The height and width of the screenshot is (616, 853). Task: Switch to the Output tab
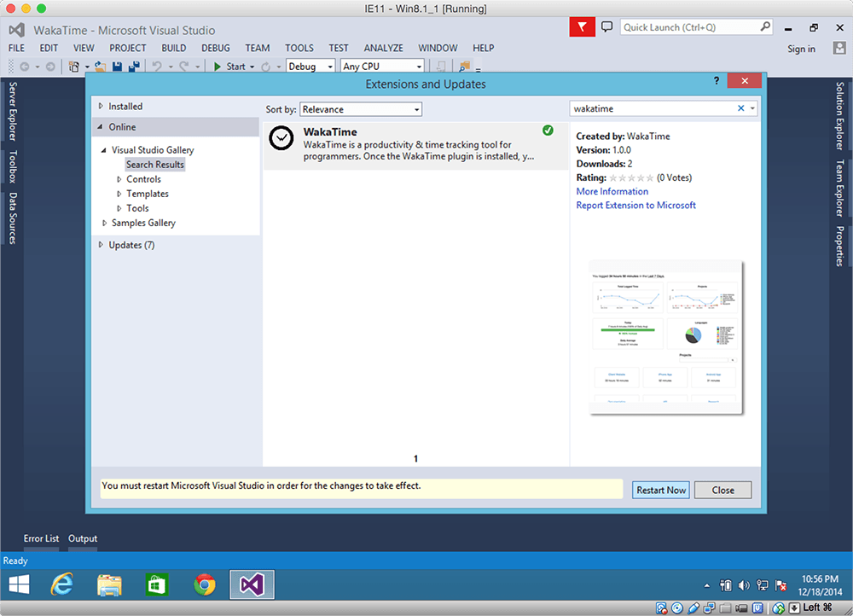click(83, 538)
